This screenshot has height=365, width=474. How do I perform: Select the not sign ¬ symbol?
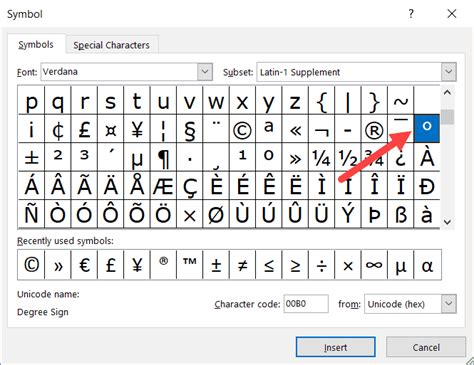coord(321,129)
